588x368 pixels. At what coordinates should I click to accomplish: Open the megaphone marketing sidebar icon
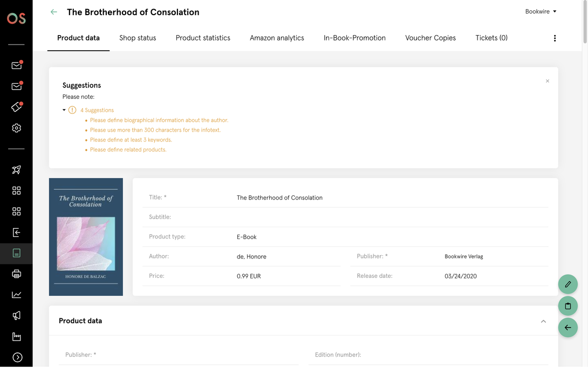coord(17,316)
